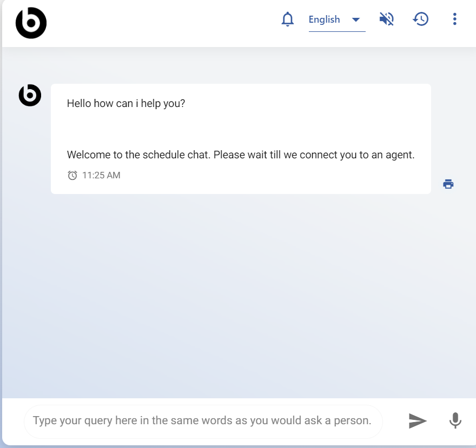Click the brand logo in the header

(x=31, y=23)
